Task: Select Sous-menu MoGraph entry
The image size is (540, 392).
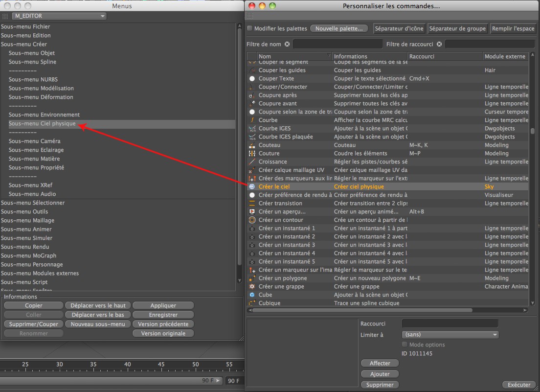Action: click(x=28, y=255)
